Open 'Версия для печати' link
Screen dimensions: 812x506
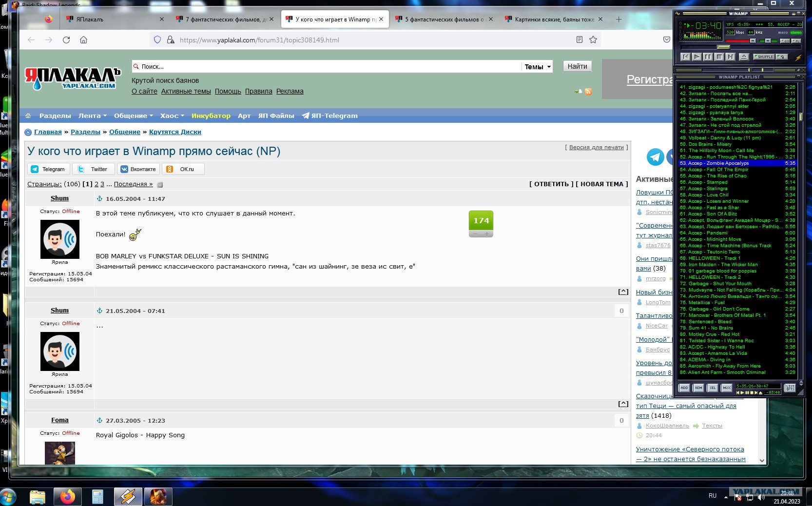(597, 147)
